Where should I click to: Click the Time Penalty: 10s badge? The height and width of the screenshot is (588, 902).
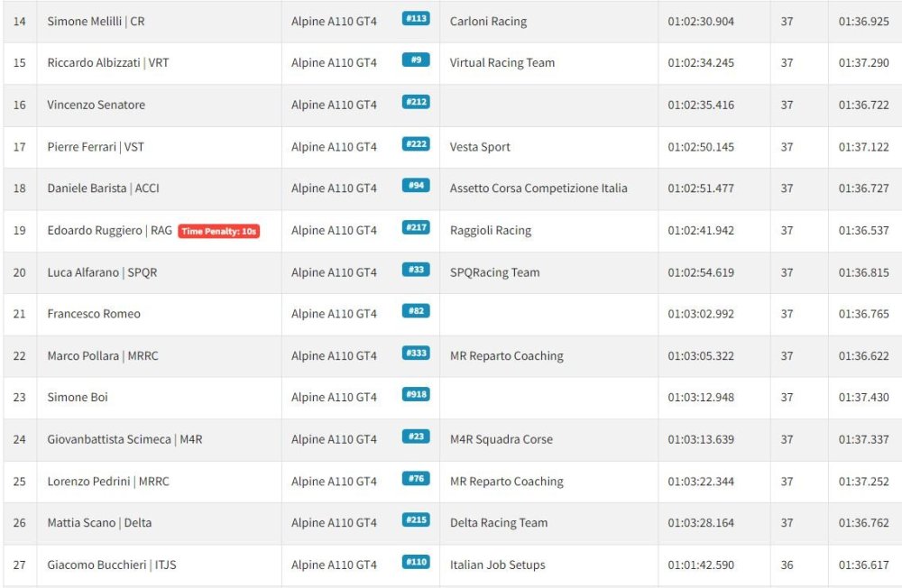coord(218,231)
